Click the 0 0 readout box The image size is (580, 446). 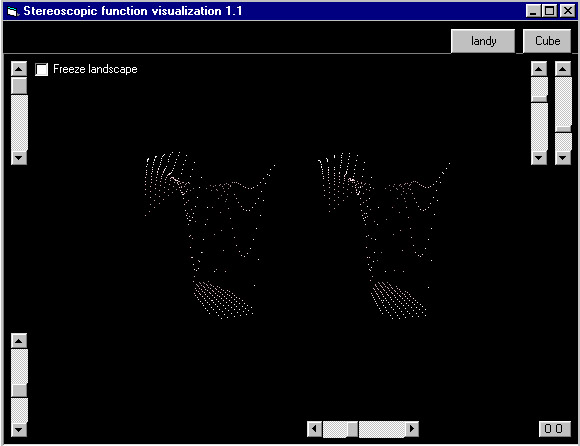[x=554, y=429]
